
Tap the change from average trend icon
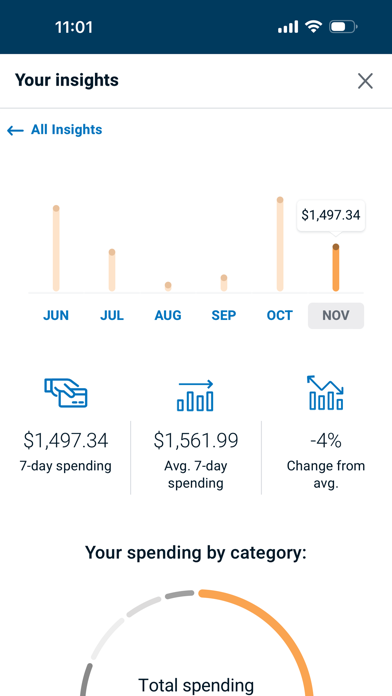click(326, 392)
